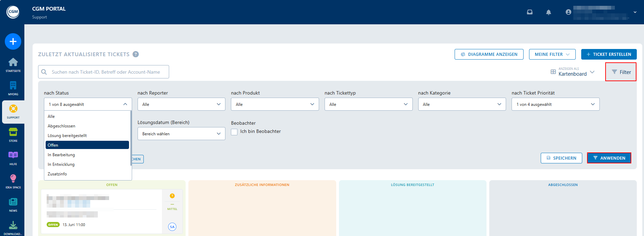Open Lösungsdatum 'Bereich wählen' dropdown
Image resolution: width=644 pixels, height=236 pixels.
(181, 134)
